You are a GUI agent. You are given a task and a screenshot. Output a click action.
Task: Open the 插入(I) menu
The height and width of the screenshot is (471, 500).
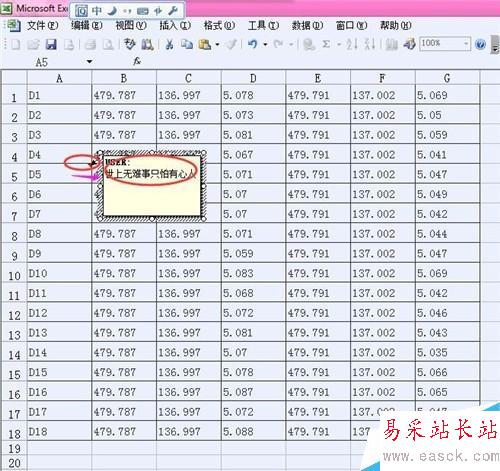(x=175, y=25)
